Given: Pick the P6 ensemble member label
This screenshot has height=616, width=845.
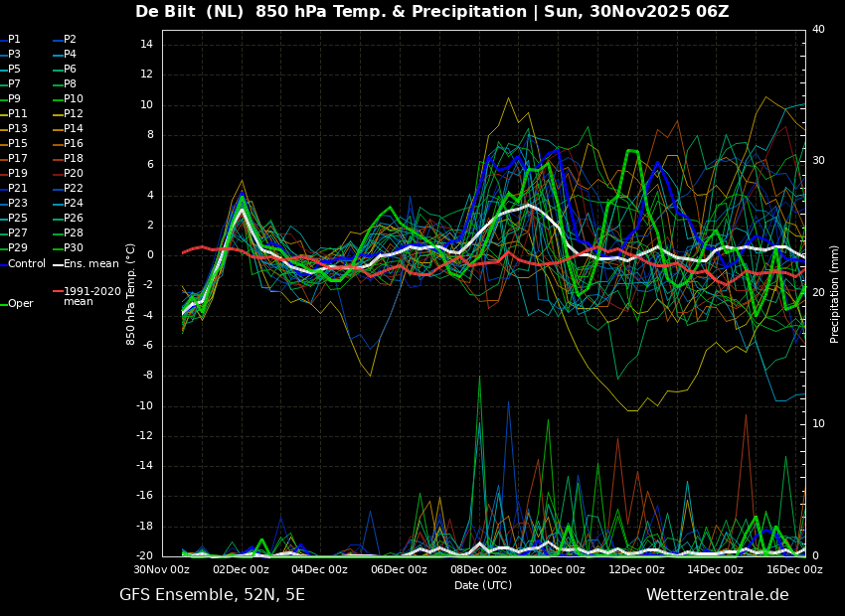Looking at the screenshot, I should [x=65, y=69].
